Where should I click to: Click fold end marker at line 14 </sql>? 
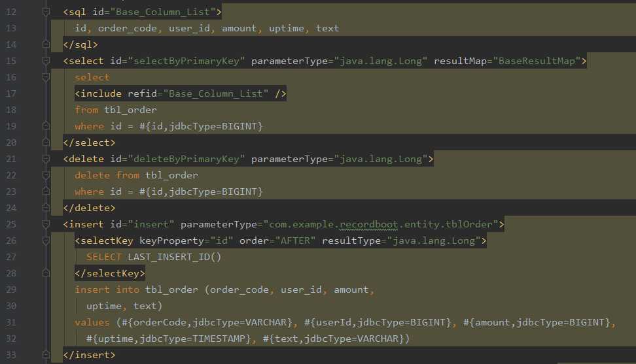pyautogui.click(x=46, y=44)
